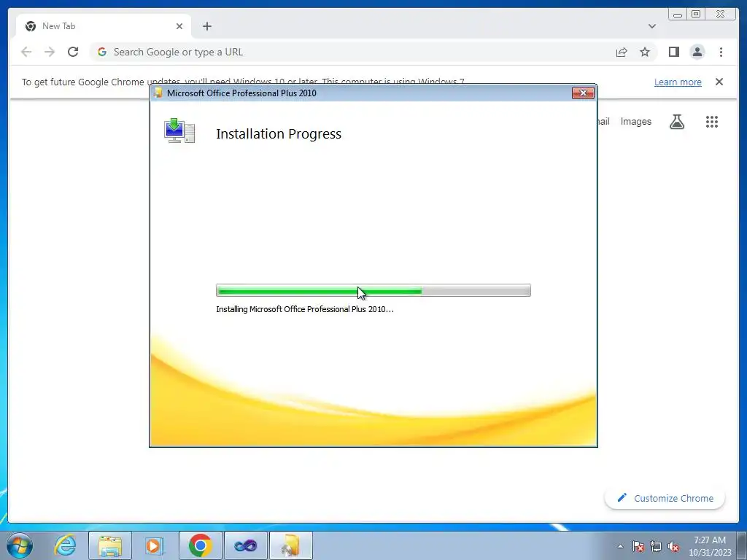The height and width of the screenshot is (560, 747).
Task: Click Google G icon in address bar
Action: click(102, 52)
